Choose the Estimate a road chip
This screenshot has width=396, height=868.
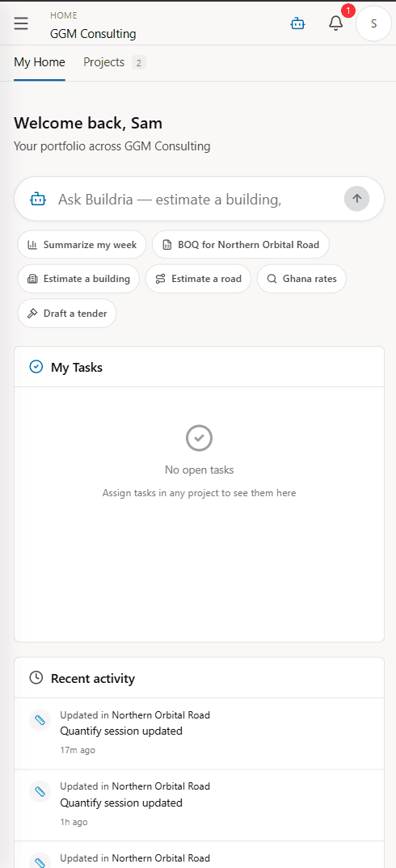pyautogui.click(x=198, y=279)
